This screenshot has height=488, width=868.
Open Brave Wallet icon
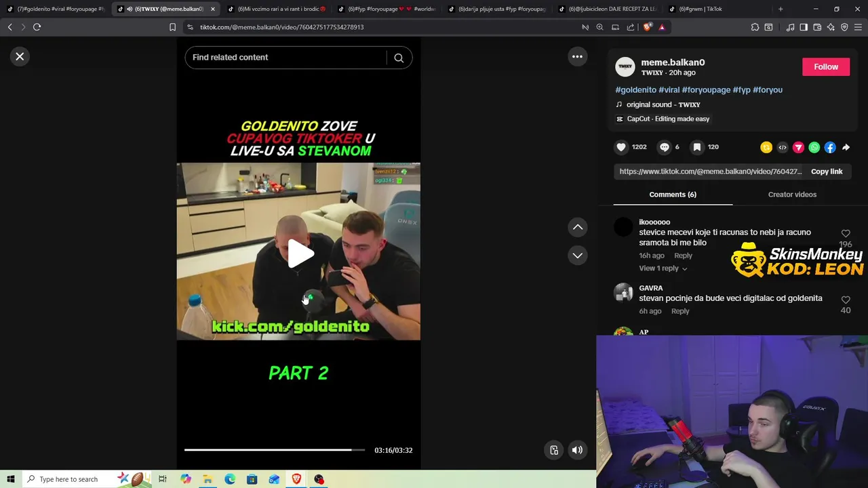coord(817,27)
